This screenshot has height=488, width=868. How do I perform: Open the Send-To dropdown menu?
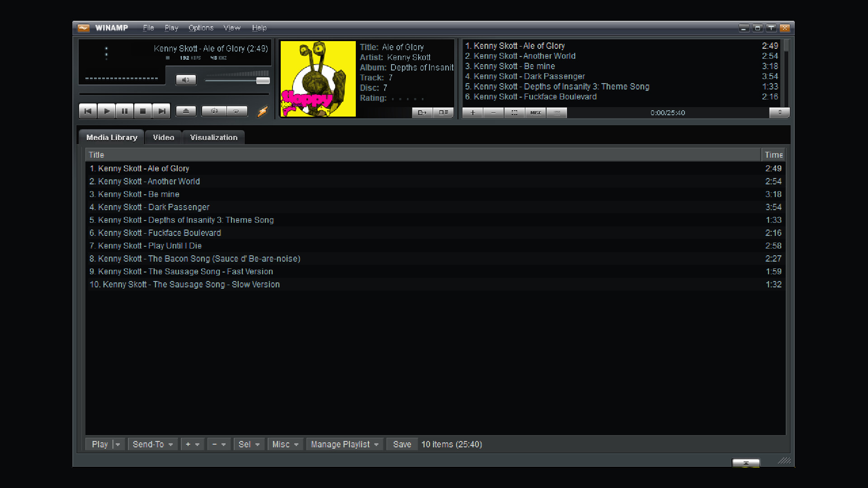153,444
